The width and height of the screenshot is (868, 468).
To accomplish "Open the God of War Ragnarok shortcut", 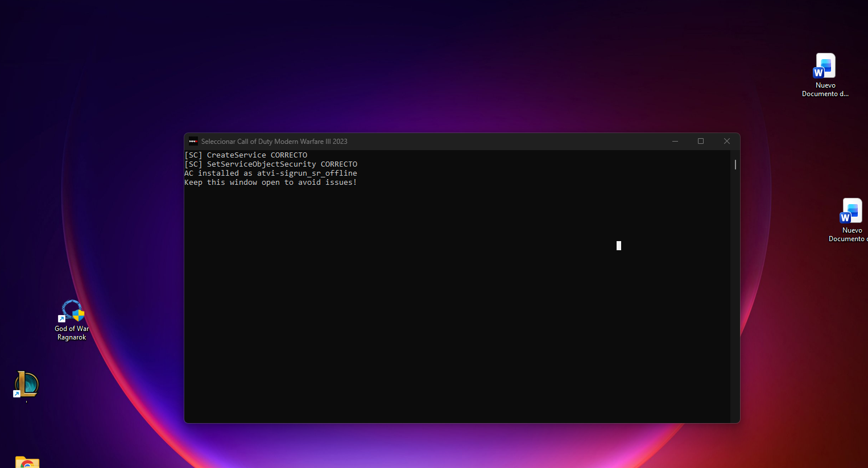I will [72, 311].
